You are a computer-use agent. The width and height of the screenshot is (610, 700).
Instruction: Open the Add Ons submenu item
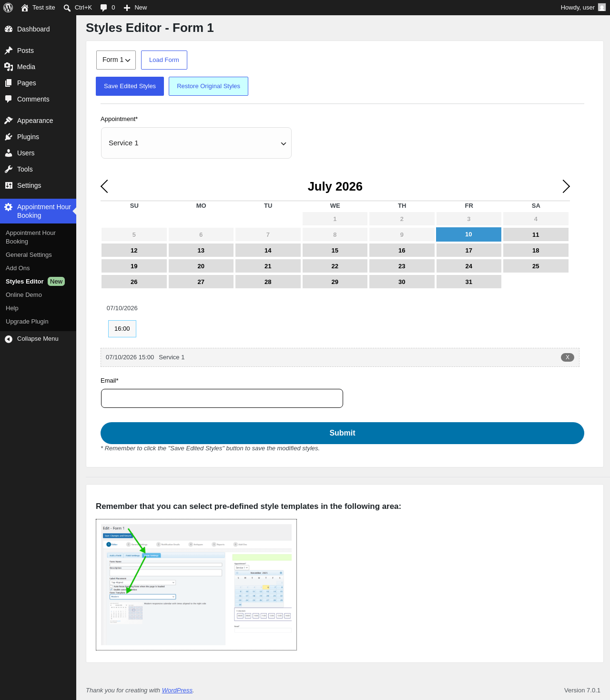point(18,268)
